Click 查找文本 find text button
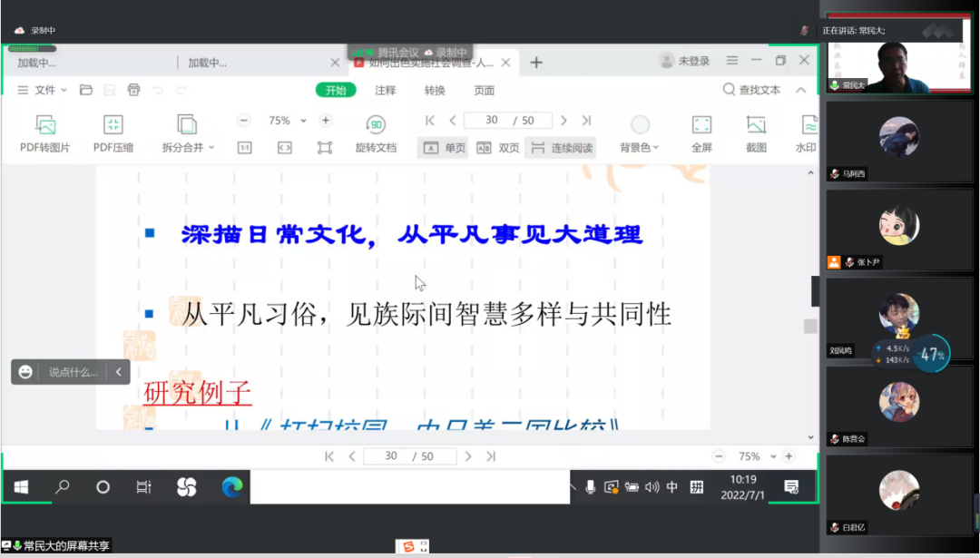The image size is (980, 558). pos(751,90)
